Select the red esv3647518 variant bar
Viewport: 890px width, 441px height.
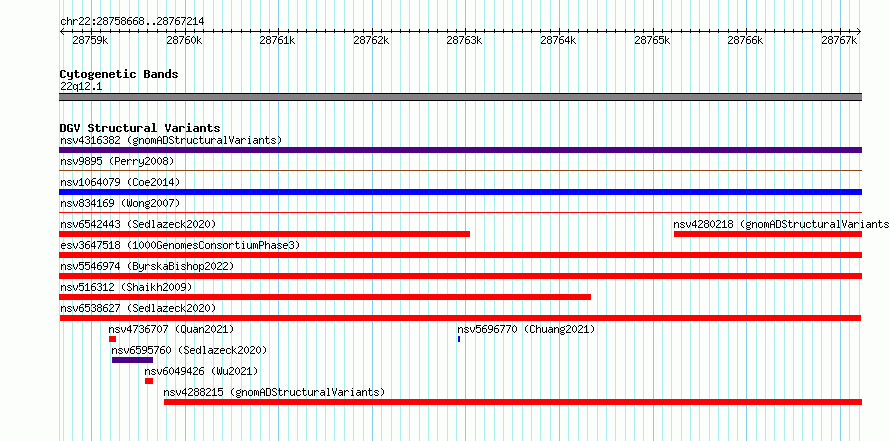tap(460, 255)
